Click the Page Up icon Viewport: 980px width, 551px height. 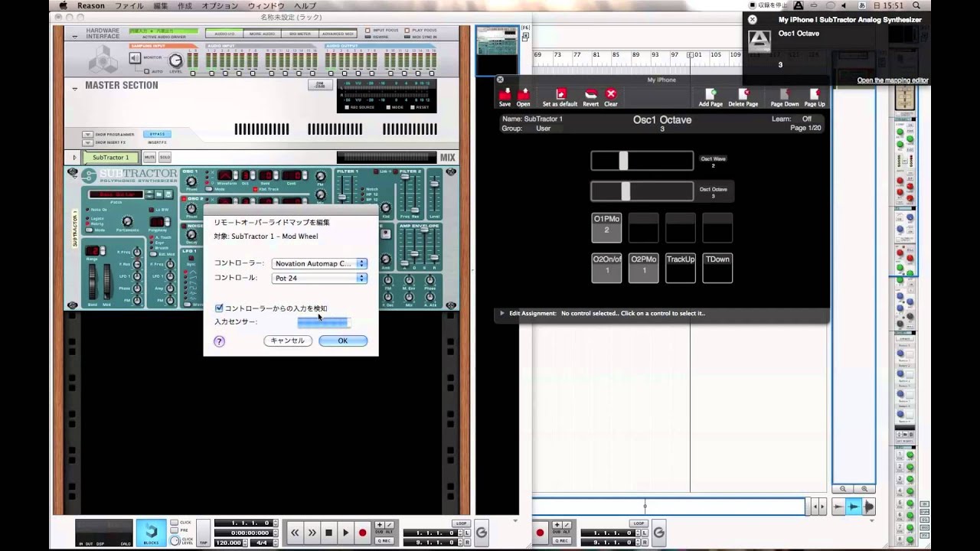(x=815, y=94)
